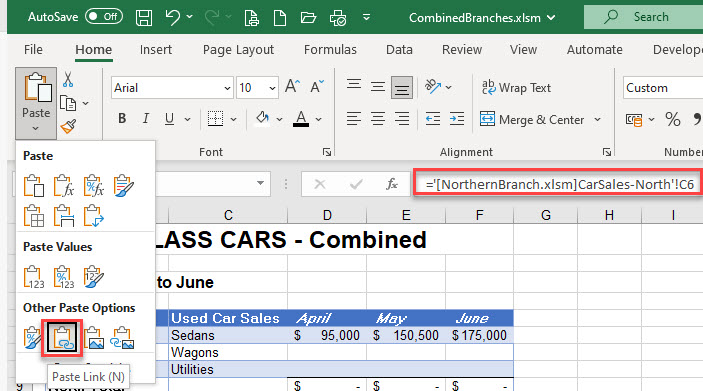Click the Fill Color bucket icon
The image size is (703, 391).
pos(263,118)
